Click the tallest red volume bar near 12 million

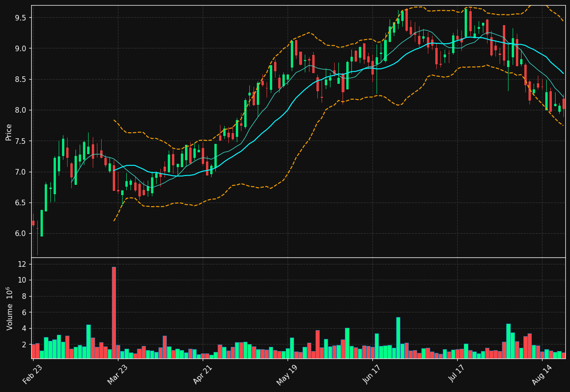[114, 312]
